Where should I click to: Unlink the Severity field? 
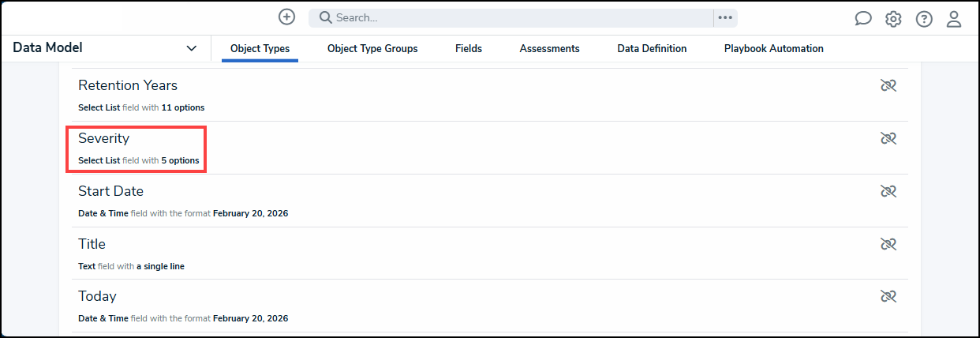point(888,138)
